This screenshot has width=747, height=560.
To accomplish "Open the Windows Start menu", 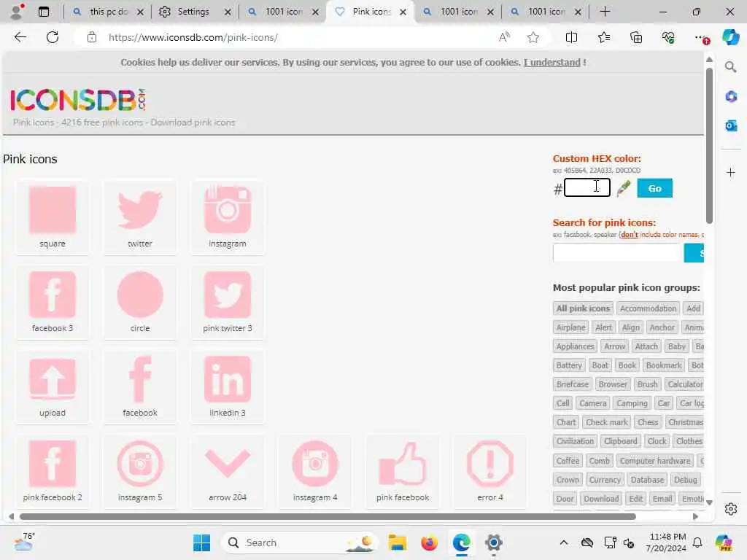I will point(201,542).
